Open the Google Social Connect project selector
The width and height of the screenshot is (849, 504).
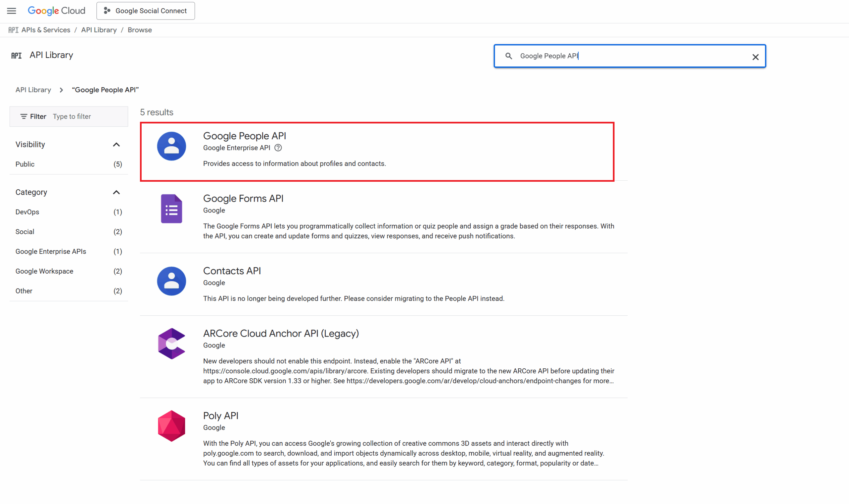(x=146, y=11)
